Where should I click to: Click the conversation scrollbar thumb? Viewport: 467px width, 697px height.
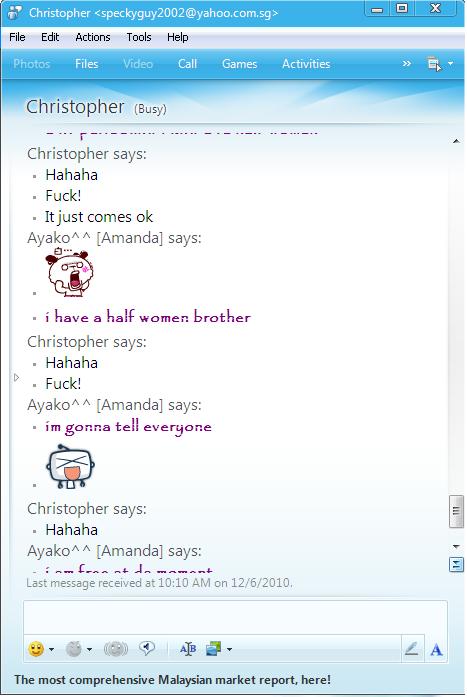(456, 511)
